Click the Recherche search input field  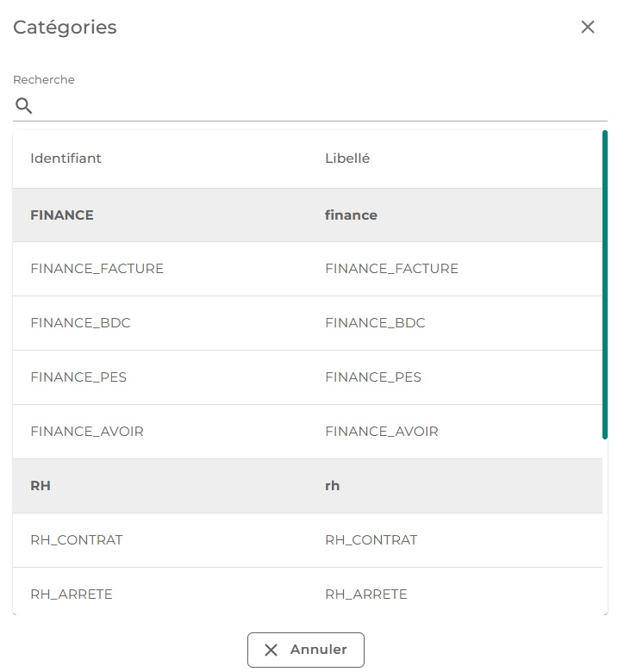pos(319,106)
